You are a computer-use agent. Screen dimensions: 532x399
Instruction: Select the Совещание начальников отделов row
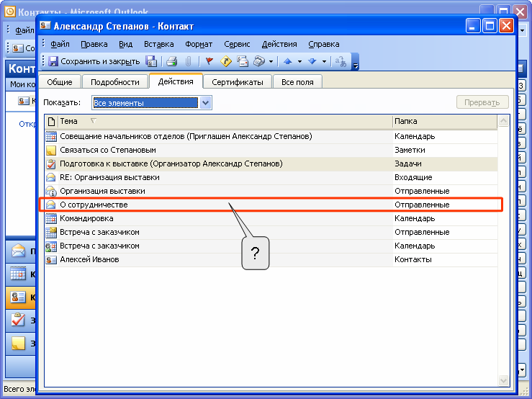click(271, 137)
